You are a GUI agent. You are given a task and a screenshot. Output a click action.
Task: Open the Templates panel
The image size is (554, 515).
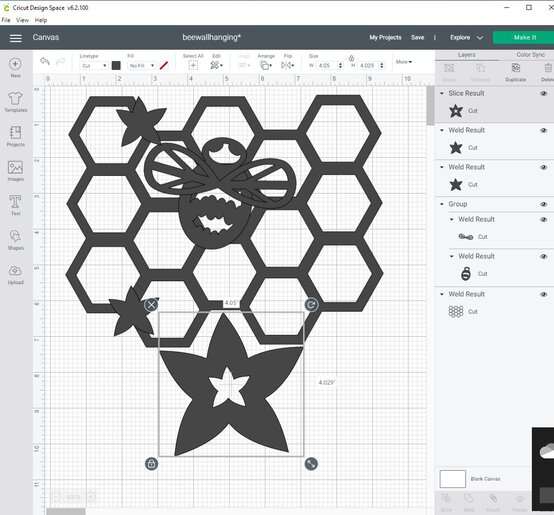point(15,102)
